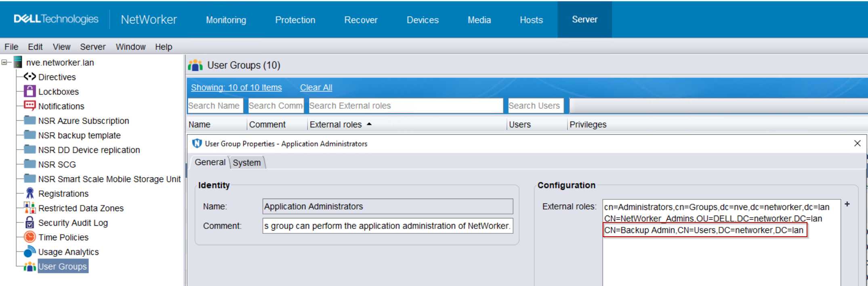Image resolution: width=868 pixels, height=286 pixels.
Task: Click the Showing 10 of 10 Items link
Action: coord(236,87)
